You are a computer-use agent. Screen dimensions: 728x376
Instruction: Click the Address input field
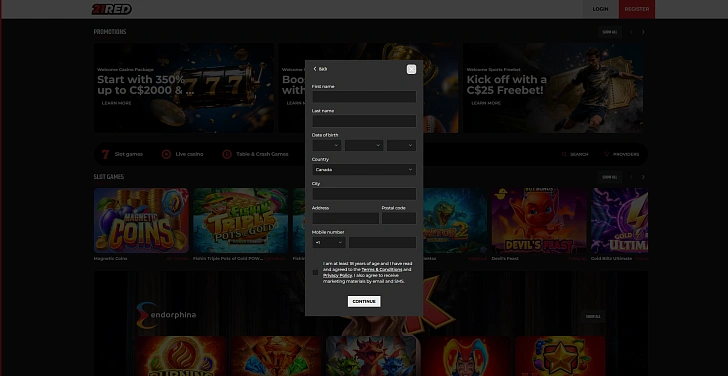(x=345, y=218)
